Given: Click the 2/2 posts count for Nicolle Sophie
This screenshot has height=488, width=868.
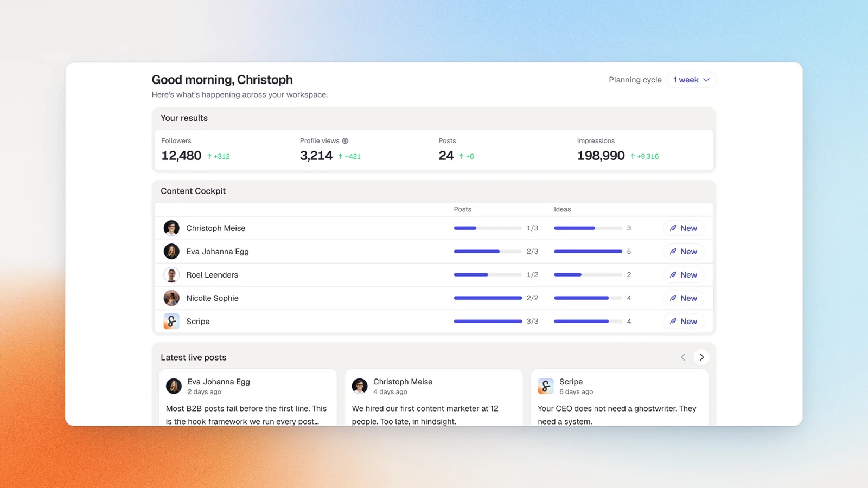Looking at the screenshot, I should (532, 298).
